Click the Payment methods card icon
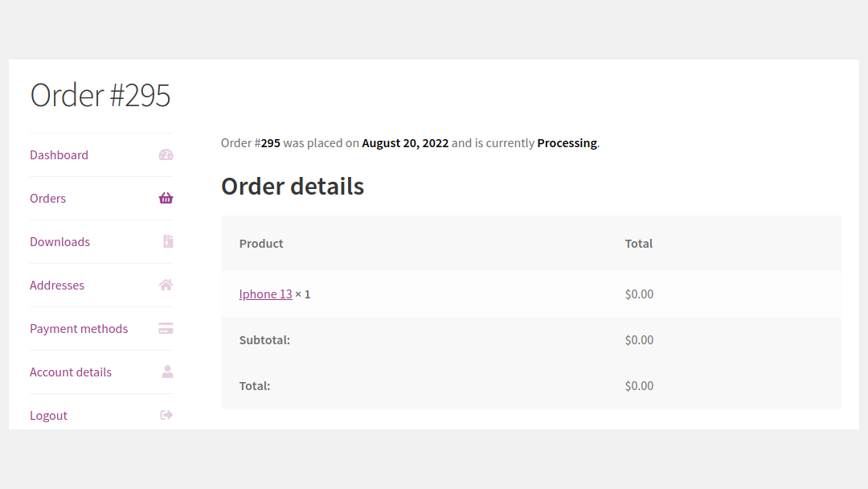The image size is (868, 489). 166,329
